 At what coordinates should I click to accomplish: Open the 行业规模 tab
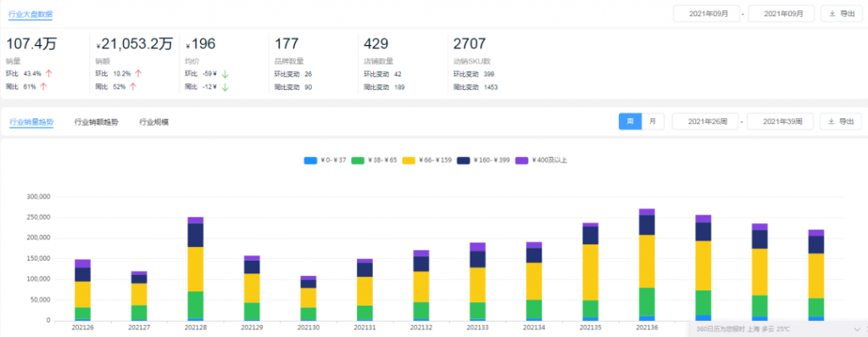pos(154,122)
